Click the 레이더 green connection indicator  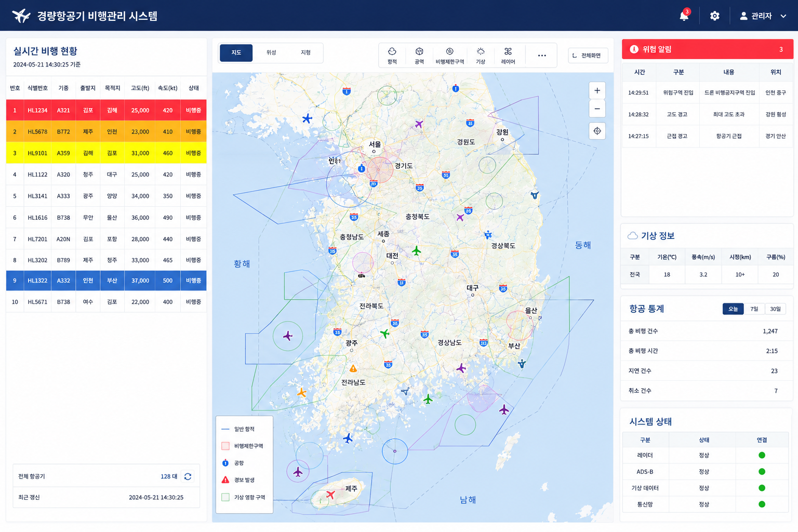click(762, 455)
